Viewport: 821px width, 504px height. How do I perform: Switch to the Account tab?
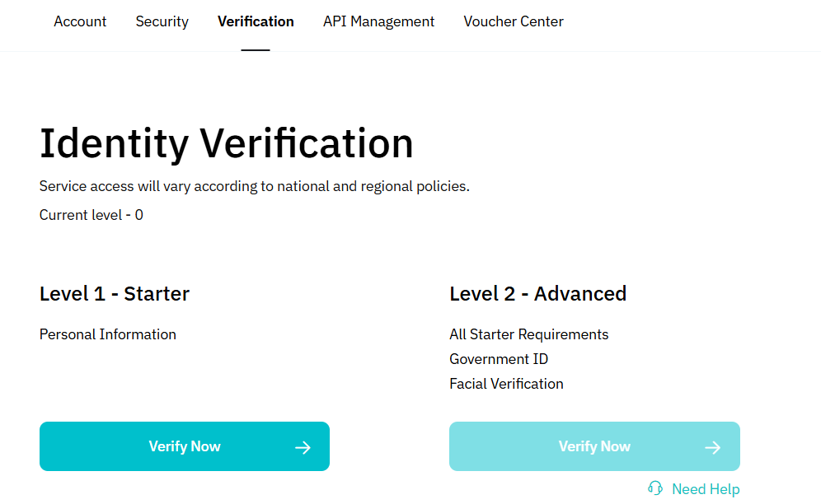pos(79,21)
